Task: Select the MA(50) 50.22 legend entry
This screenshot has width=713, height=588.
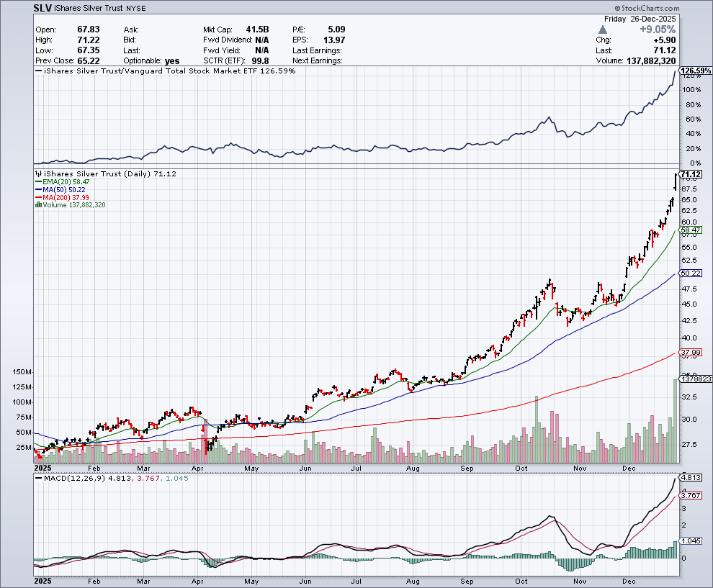Action: tap(60, 189)
